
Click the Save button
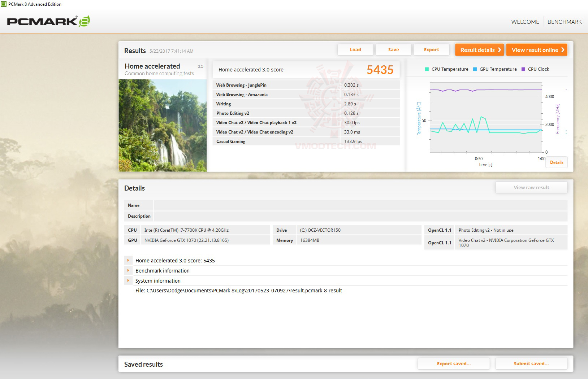tap(393, 50)
